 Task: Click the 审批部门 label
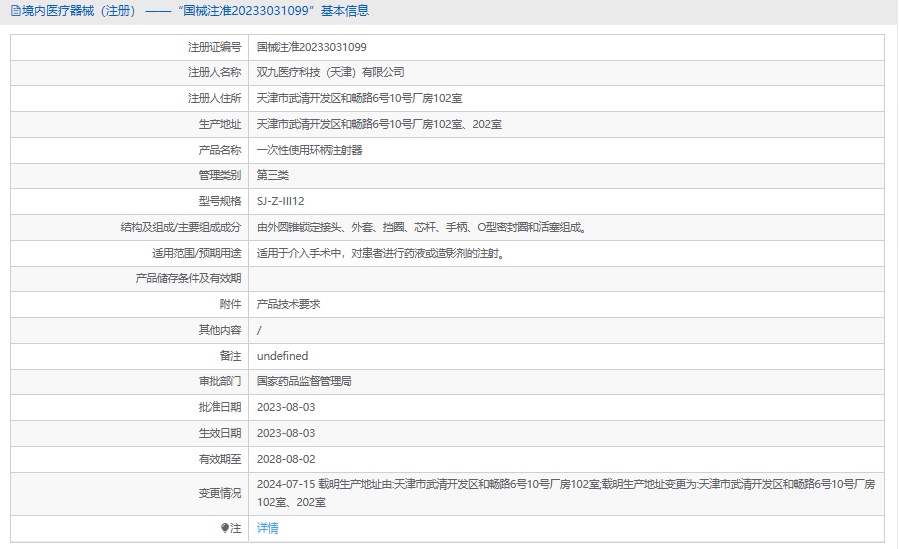click(x=220, y=381)
